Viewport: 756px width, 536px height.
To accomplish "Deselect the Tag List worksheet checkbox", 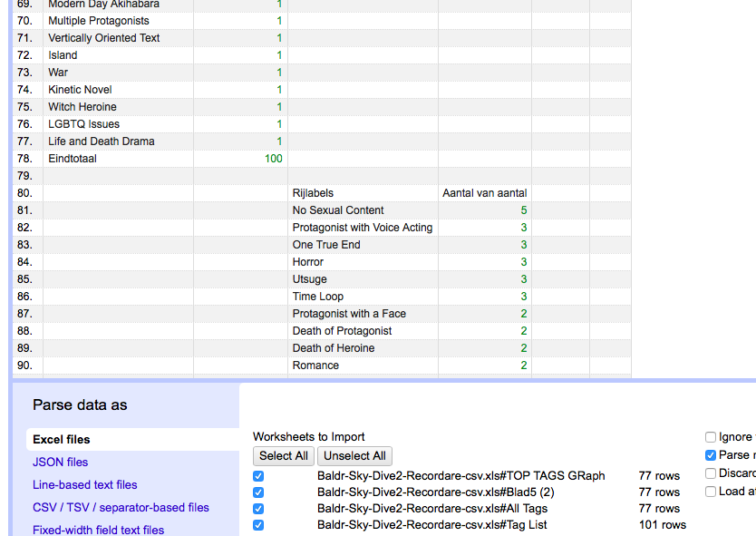I will (x=258, y=525).
